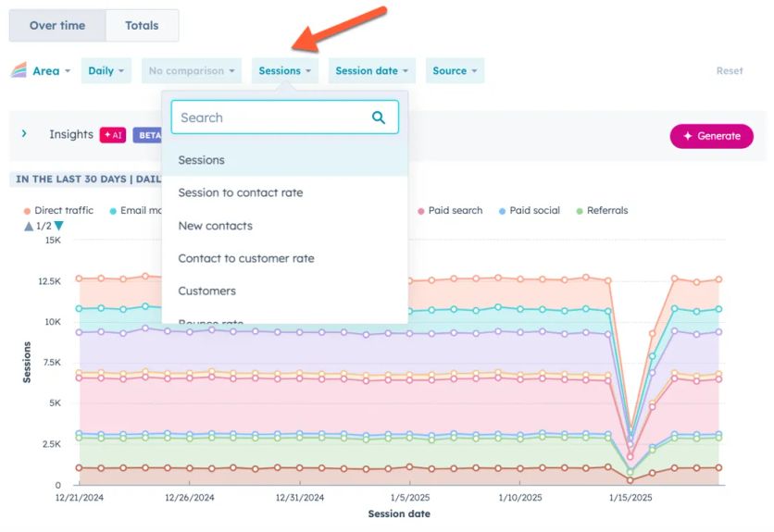Image resolution: width=774 pixels, height=532 pixels.
Task: Select Sessions from the metric list
Action: coord(285,160)
